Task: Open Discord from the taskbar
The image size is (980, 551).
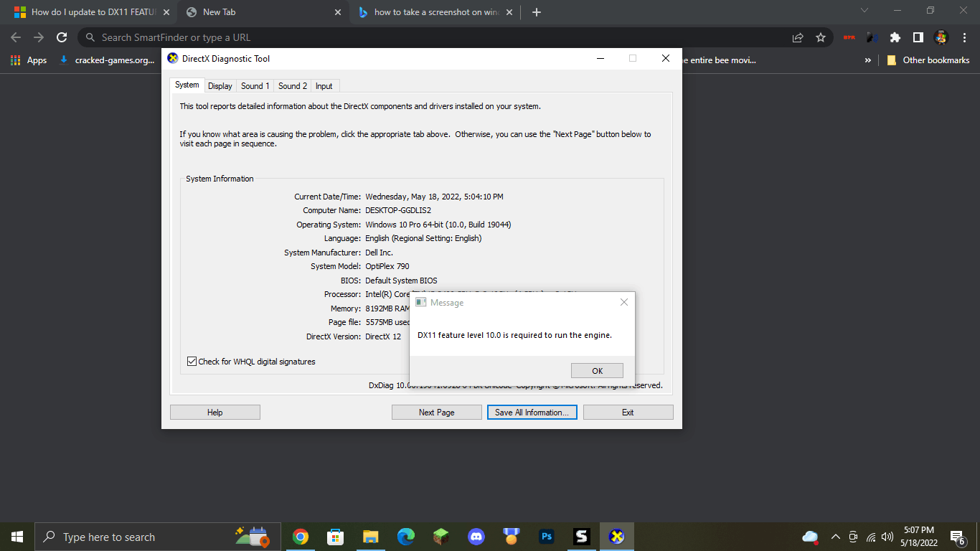Action: (x=476, y=537)
